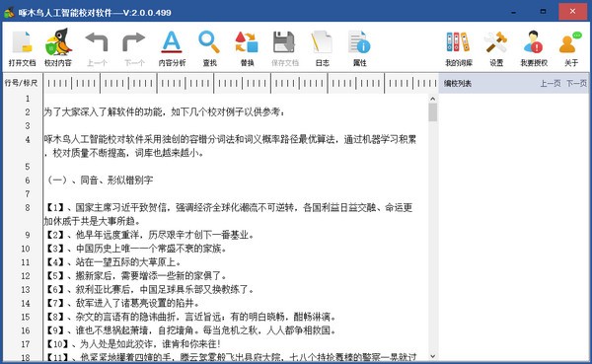Screen dimensions: 592x364
Task: Click example 【2】 他早年远度重洋 line
Action: tap(149, 235)
